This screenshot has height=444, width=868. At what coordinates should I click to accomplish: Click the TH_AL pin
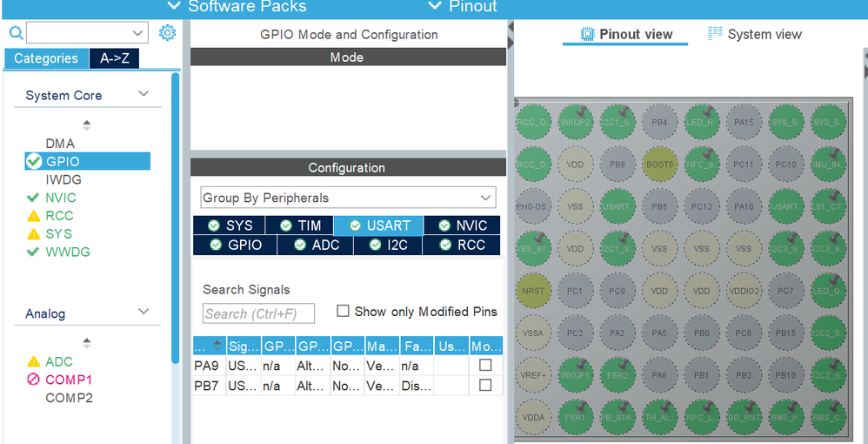point(659,417)
